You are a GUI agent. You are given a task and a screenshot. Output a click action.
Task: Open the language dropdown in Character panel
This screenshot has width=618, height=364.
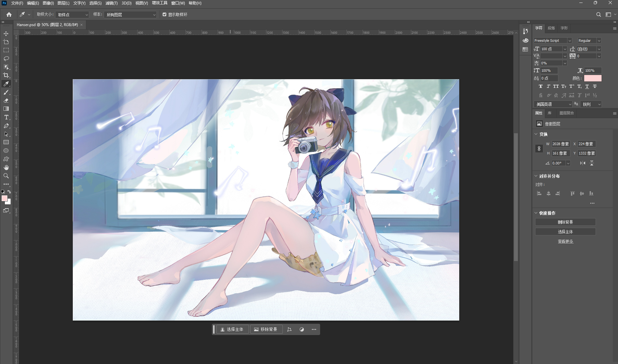click(x=553, y=104)
